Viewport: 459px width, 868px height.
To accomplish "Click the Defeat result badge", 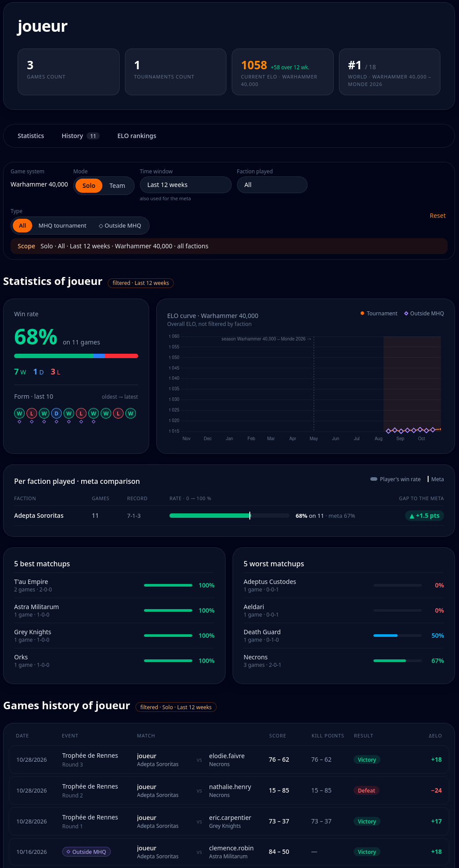I will pyautogui.click(x=367, y=790).
